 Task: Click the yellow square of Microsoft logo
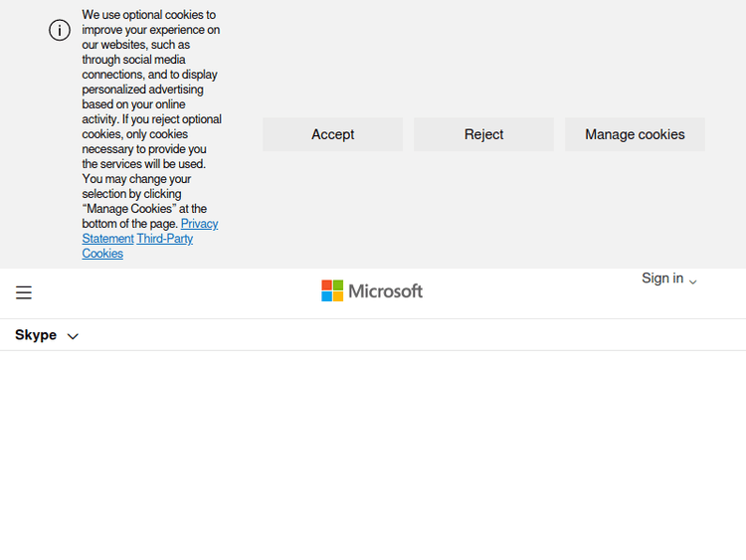point(338,296)
